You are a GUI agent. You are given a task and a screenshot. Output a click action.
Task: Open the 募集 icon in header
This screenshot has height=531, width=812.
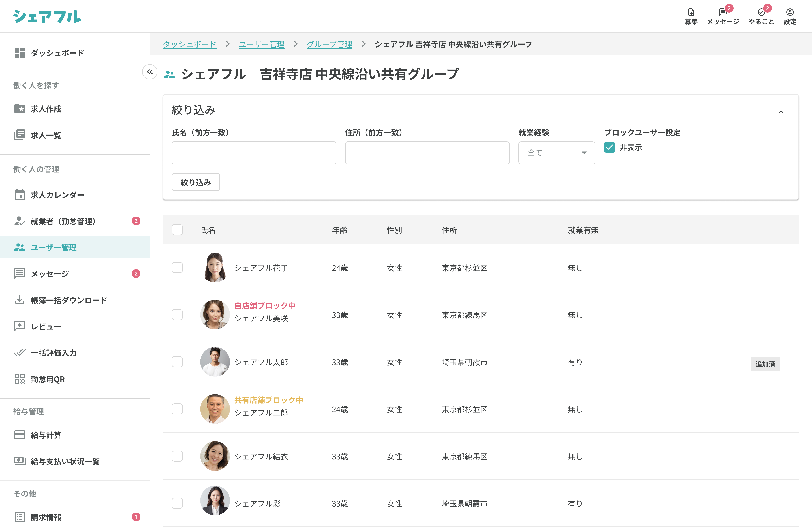(x=691, y=12)
